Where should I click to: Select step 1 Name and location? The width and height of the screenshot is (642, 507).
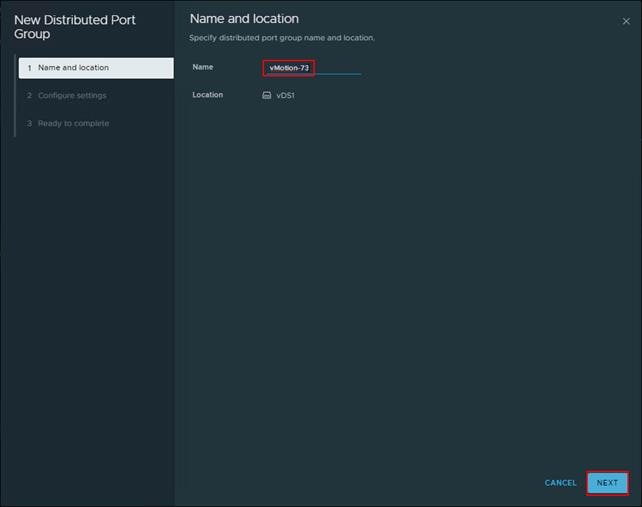click(96, 68)
